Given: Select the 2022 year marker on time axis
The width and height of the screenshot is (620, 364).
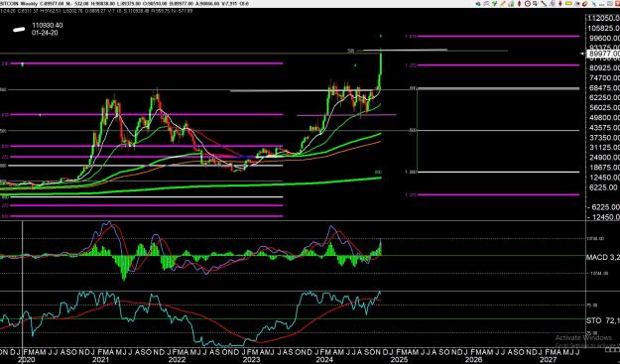Looking at the screenshot, I should point(177,360).
